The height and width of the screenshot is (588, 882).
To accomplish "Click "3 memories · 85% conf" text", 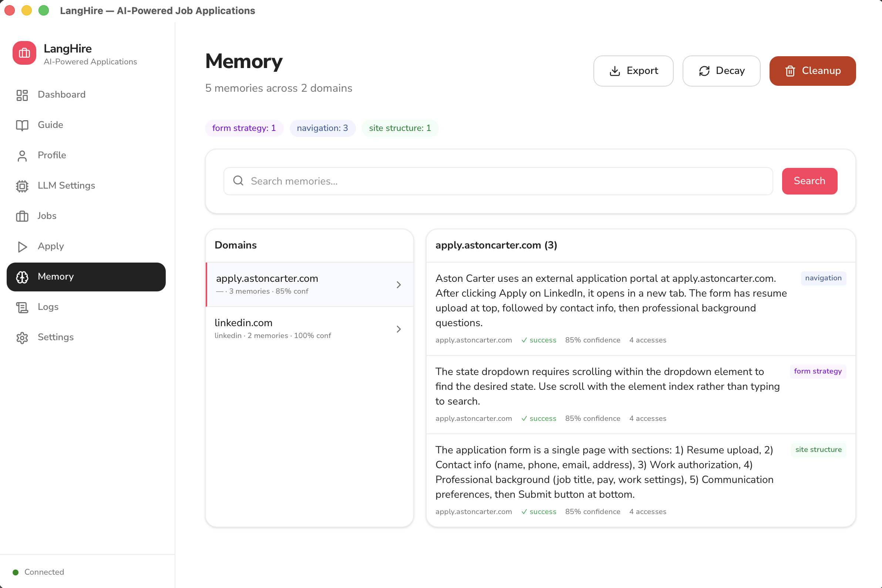I will tap(269, 291).
